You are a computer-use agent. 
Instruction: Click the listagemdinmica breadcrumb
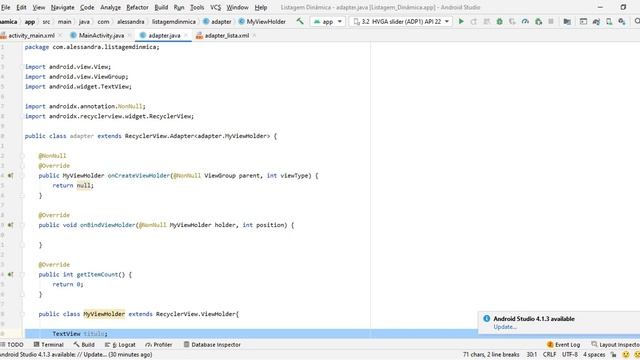coord(174,22)
